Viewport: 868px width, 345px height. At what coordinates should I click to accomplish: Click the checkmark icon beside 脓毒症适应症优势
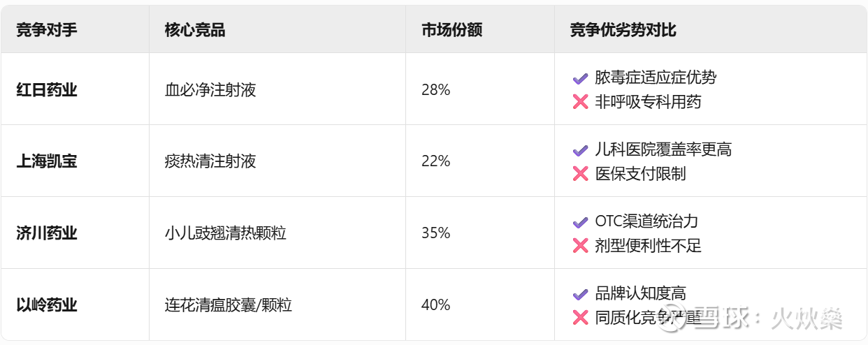580,78
